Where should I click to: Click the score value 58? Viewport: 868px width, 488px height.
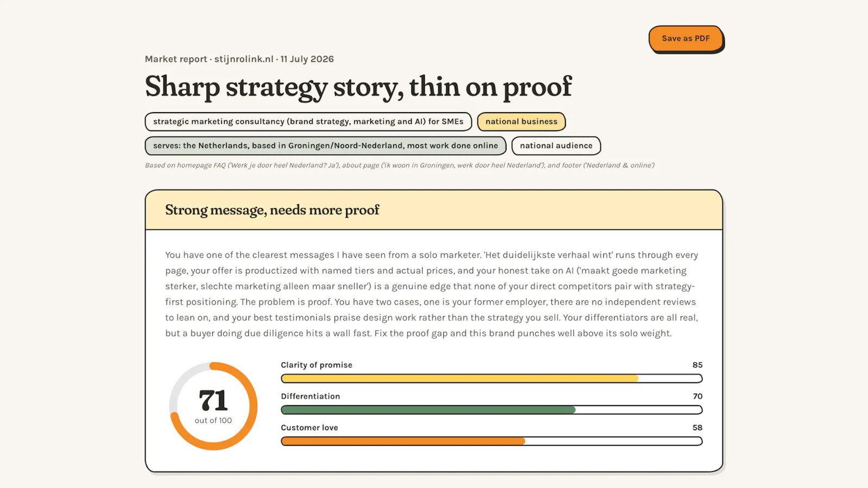click(x=697, y=428)
